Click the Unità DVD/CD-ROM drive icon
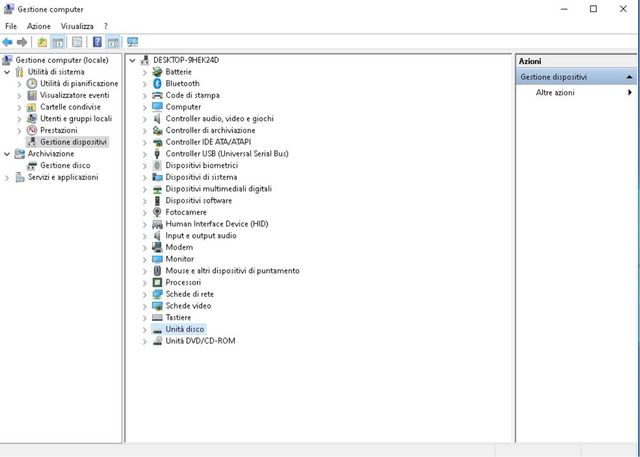Screen dimensions: 640x457 (157, 341)
